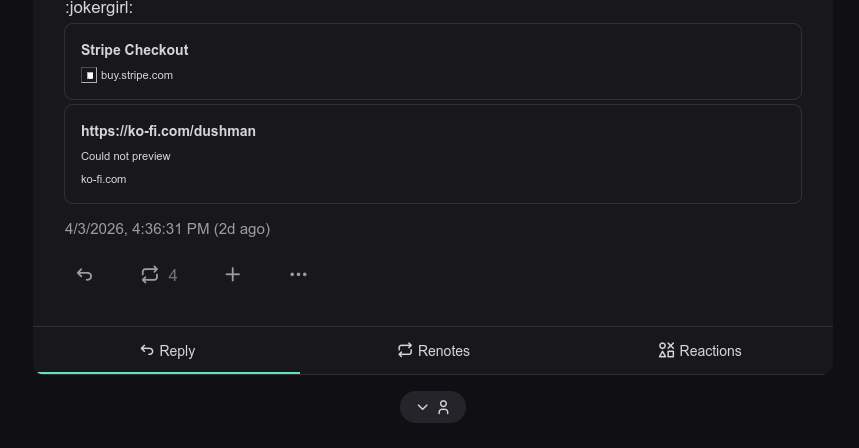Viewport: 859px width, 448px height.
Task: Click the renote arrows icon on the Renotes tab
Action: tap(405, 350)
